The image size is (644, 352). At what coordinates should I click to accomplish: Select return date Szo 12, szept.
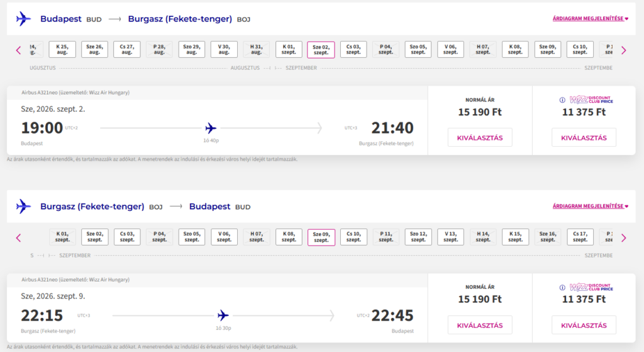pyautogui.click(x=418, y=237)
